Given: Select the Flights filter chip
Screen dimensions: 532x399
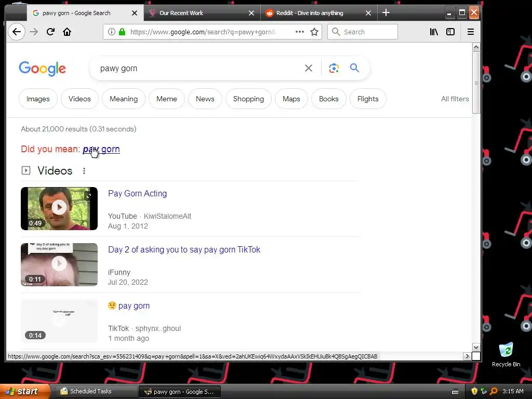Looking at the screenshot, I should click(368, 99).
